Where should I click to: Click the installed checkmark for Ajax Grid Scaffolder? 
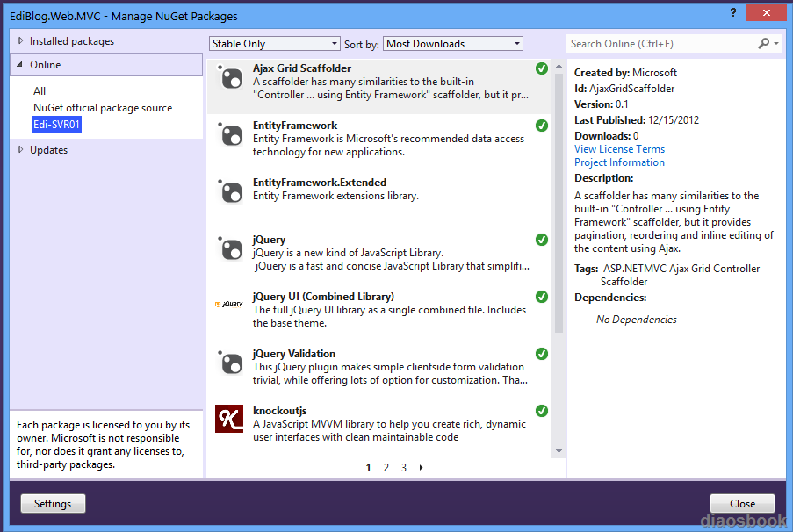coord(542,68)
